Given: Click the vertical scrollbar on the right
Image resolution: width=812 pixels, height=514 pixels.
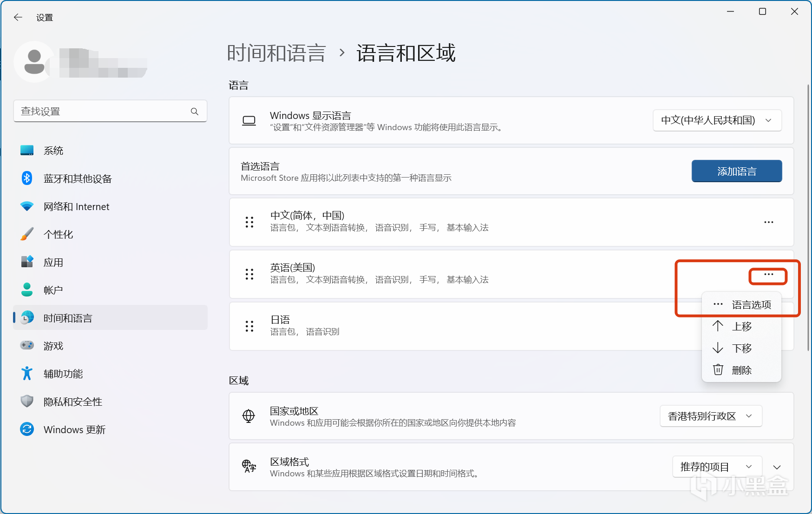Looking at the screenshot, I should tap(808, 217).
